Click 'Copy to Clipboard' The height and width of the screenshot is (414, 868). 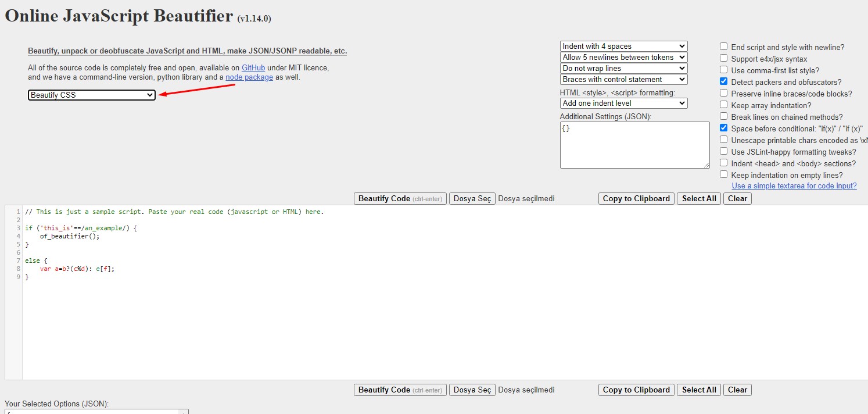click(636, 198)
